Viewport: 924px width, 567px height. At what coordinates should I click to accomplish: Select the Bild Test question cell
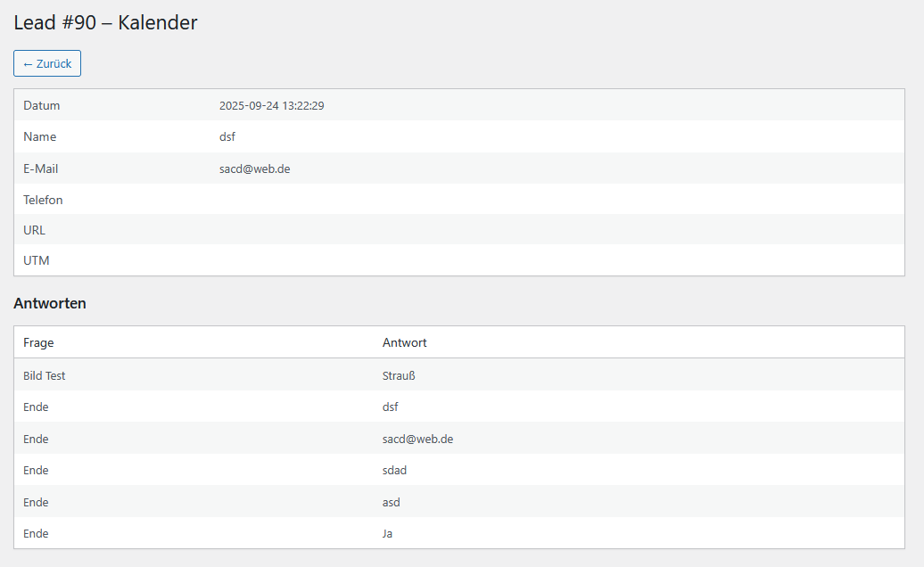tap(45, 375)
